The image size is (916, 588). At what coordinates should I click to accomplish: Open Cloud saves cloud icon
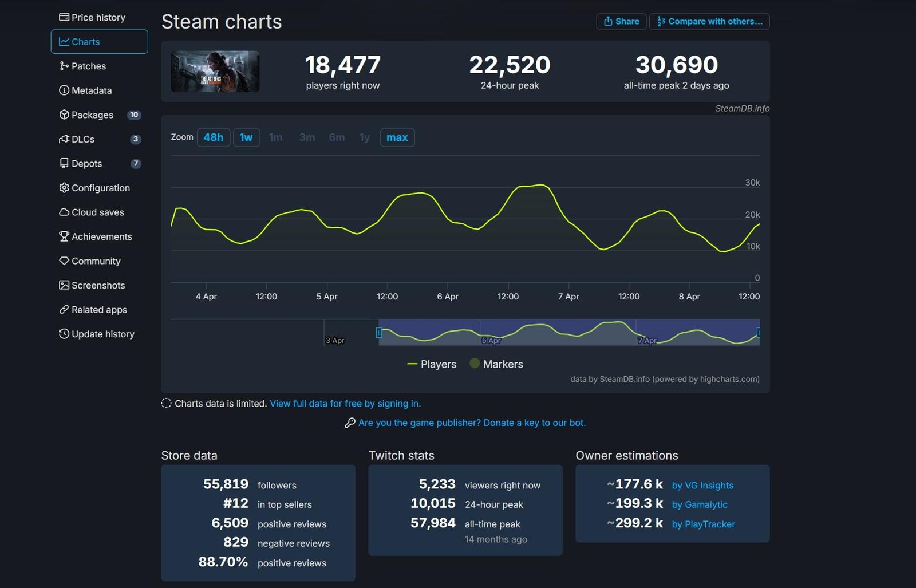pyautogui.click(x=64, y=212)
